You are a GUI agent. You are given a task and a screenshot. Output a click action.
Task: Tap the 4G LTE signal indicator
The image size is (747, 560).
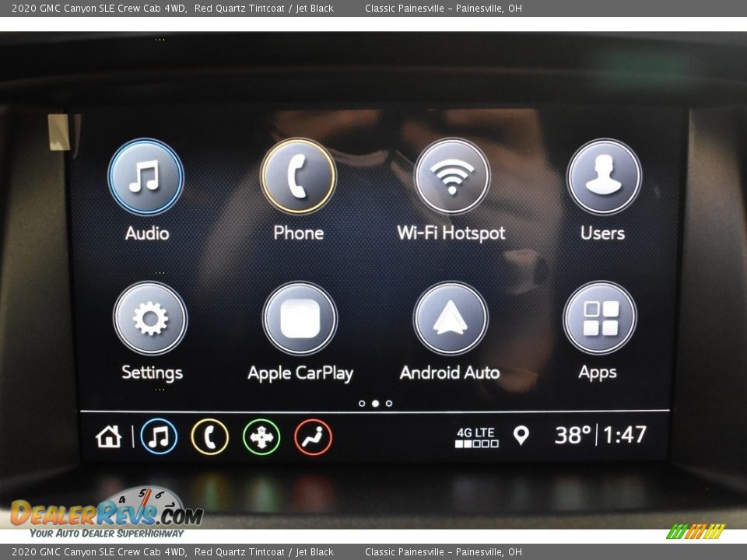(476, 437)
